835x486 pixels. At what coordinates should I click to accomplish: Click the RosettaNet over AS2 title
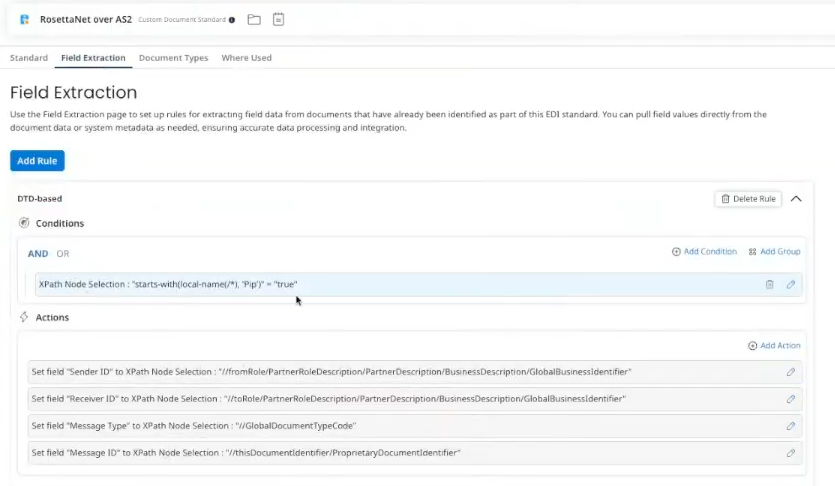click(86, 20)
